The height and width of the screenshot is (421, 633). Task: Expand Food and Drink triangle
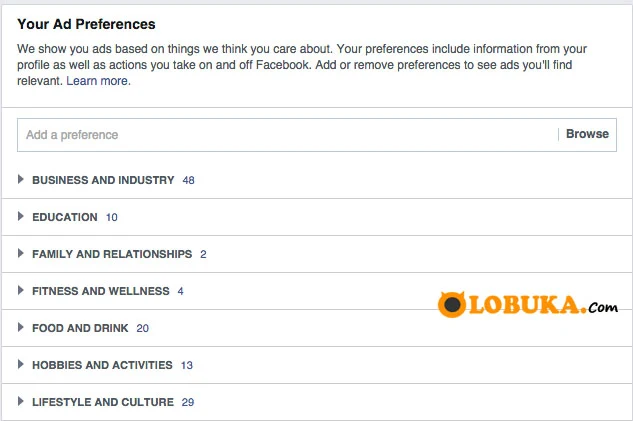[x=21, y=328]
